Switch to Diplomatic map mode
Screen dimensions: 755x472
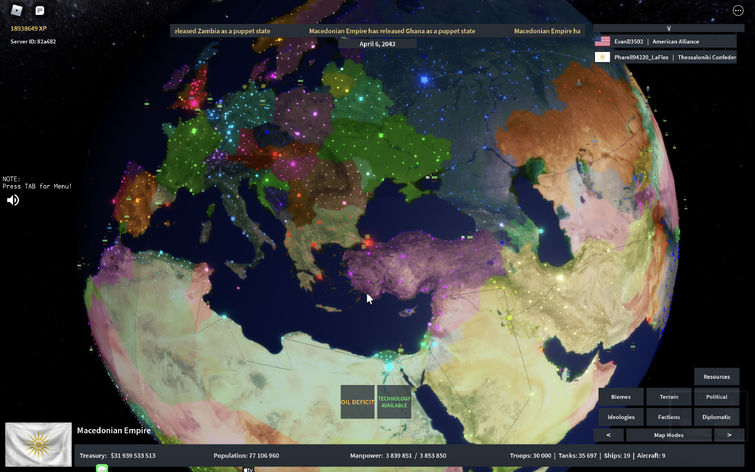tap(716, 417)
